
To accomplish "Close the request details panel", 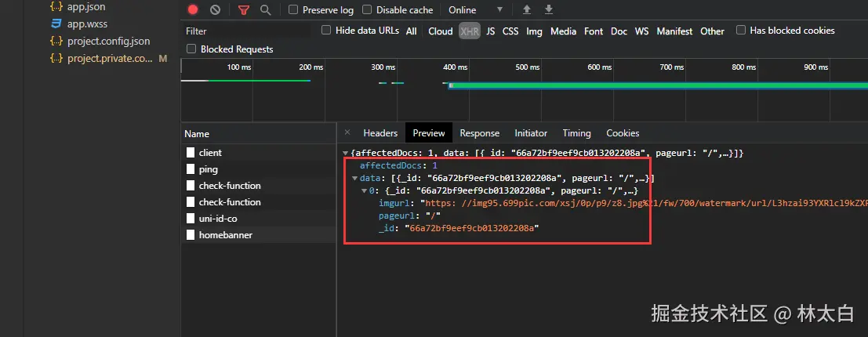I will [x=347, y=132].
